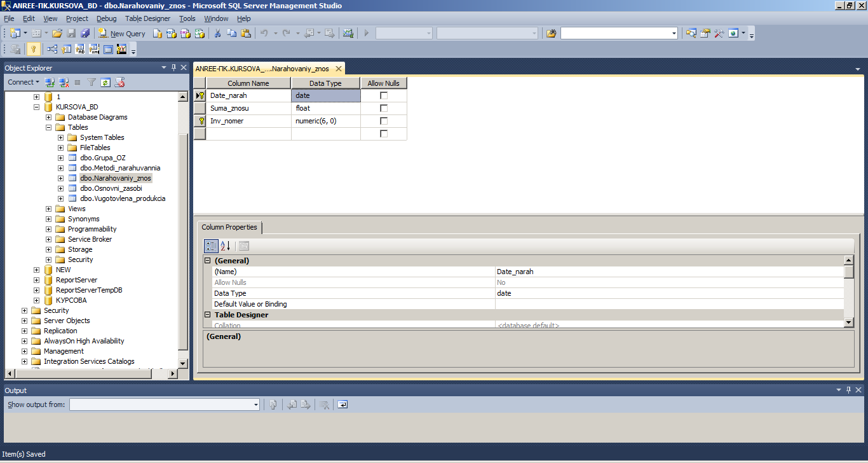Click the wrench and hammer icon in top toolbar
Viewport: 868px width, 463px height.
(x=719, y=33)
